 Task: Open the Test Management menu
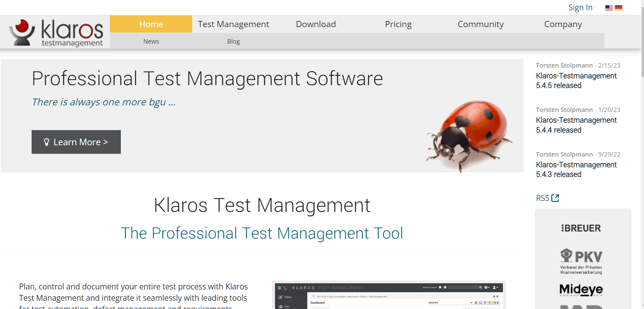[233, 24]
